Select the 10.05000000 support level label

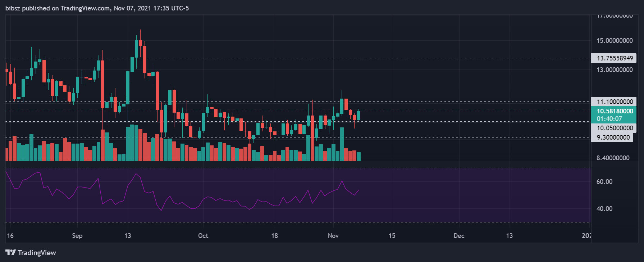click(x=614, y=128)
